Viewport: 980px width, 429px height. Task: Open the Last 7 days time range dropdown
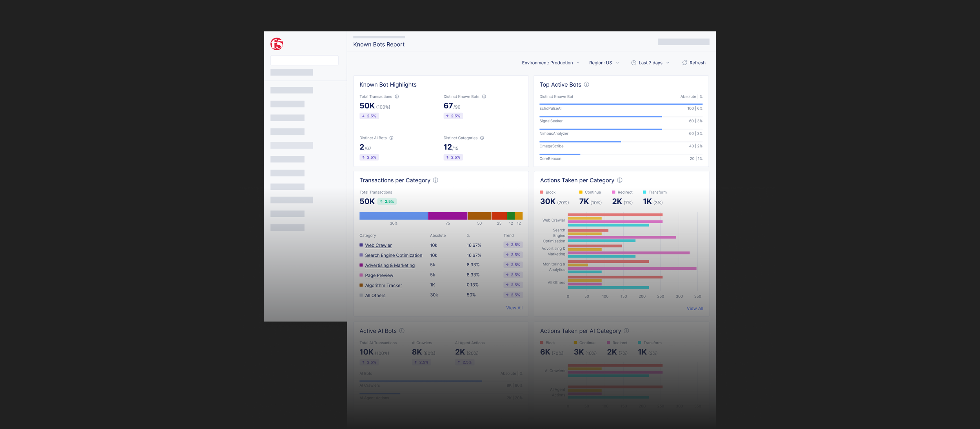coord(650,63)
